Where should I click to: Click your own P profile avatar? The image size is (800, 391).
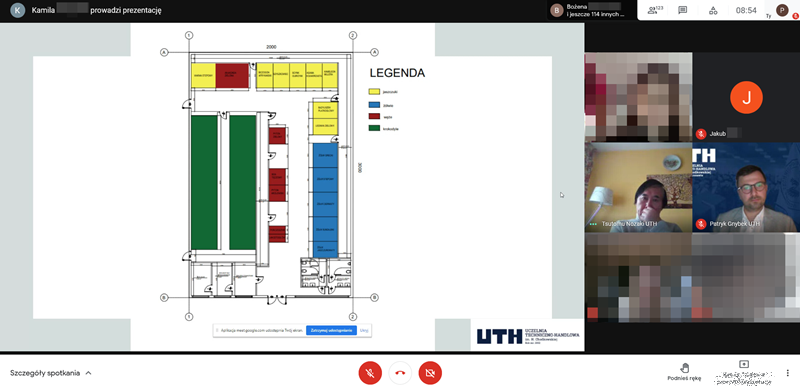coord(782,10)
